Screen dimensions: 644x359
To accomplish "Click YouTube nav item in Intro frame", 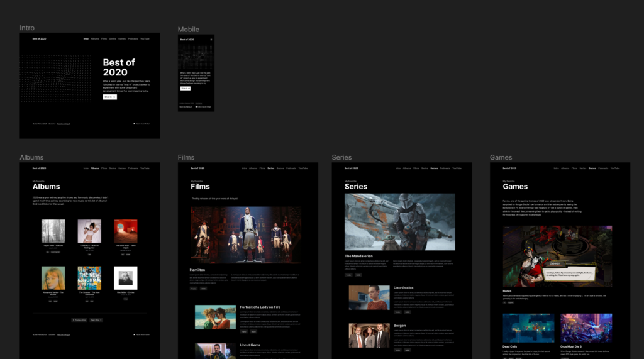I will pyautogui.click(x=145, y=38).
